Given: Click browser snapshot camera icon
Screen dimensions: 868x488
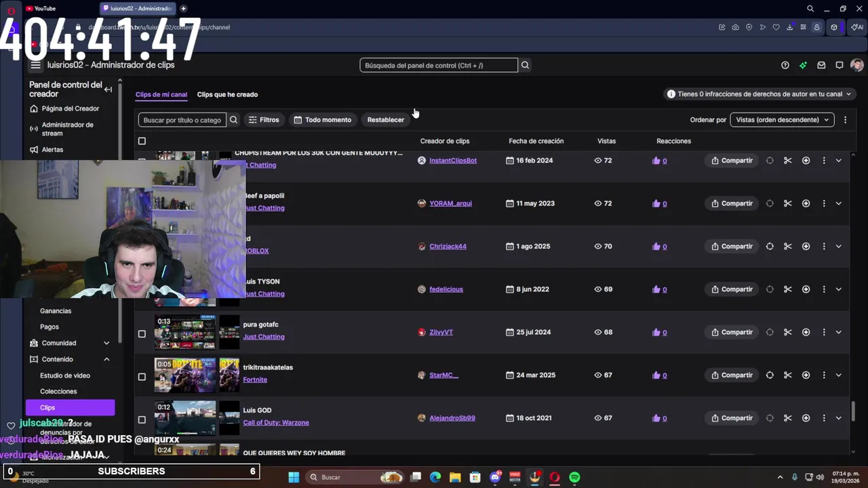Looking at the screenshot, I should (x=736, y=27).
